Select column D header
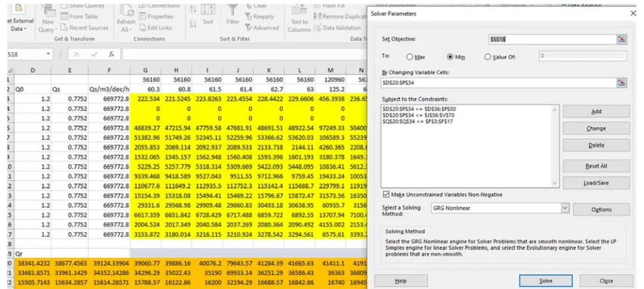The width and height of the screenshot is (644, 289). click(x=33, y=70)
